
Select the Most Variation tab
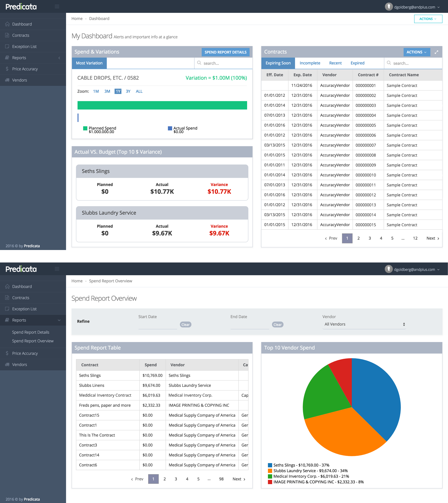coord(89,63)
